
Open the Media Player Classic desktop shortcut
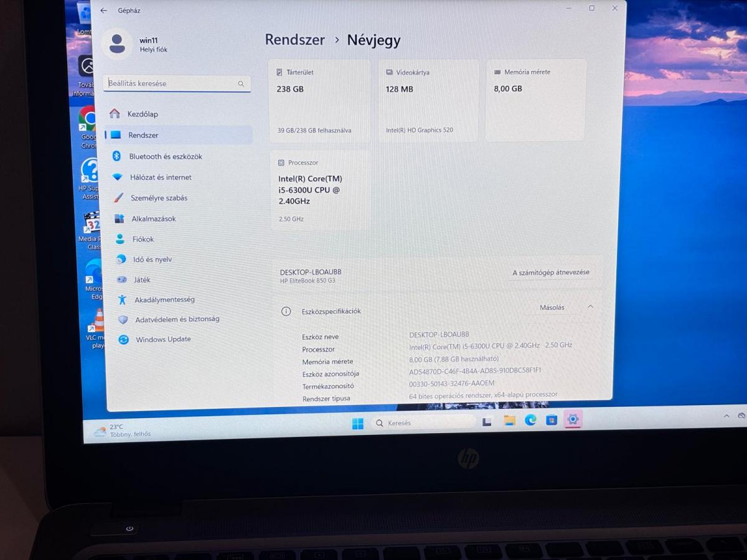click(x=93, y=231)
